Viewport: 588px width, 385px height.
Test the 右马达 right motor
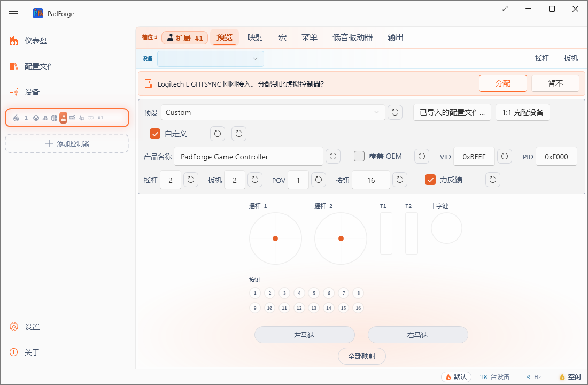[418, 335]
